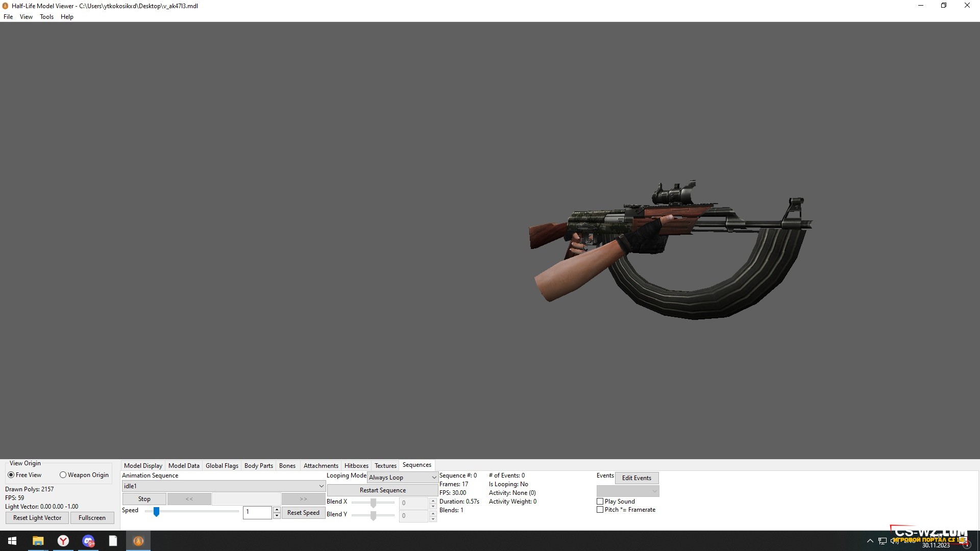980x551 pixels.
Task: Switch to the Textures tab
Action: (x=385, y=466)
